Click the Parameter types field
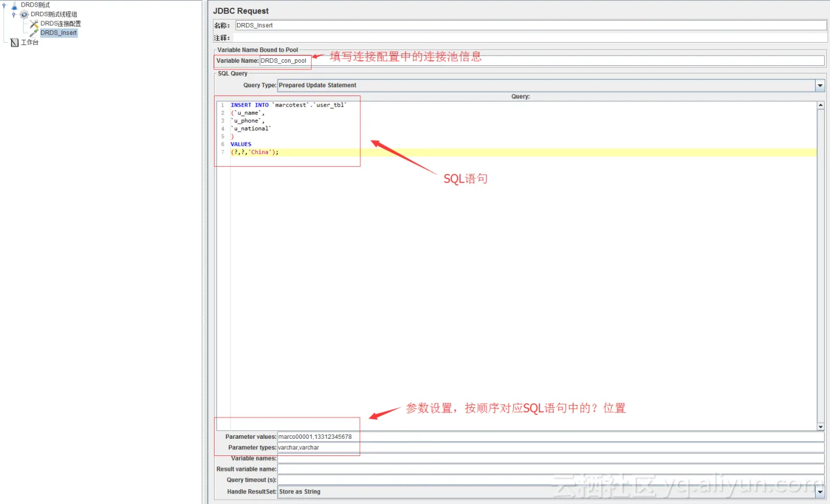Viewport: 830px width, 504px height. 551,448
